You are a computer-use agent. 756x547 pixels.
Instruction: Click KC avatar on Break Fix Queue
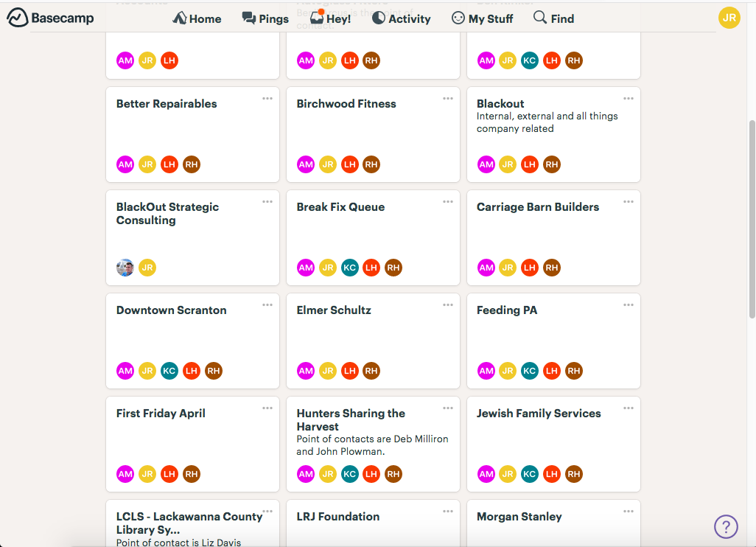350,268
